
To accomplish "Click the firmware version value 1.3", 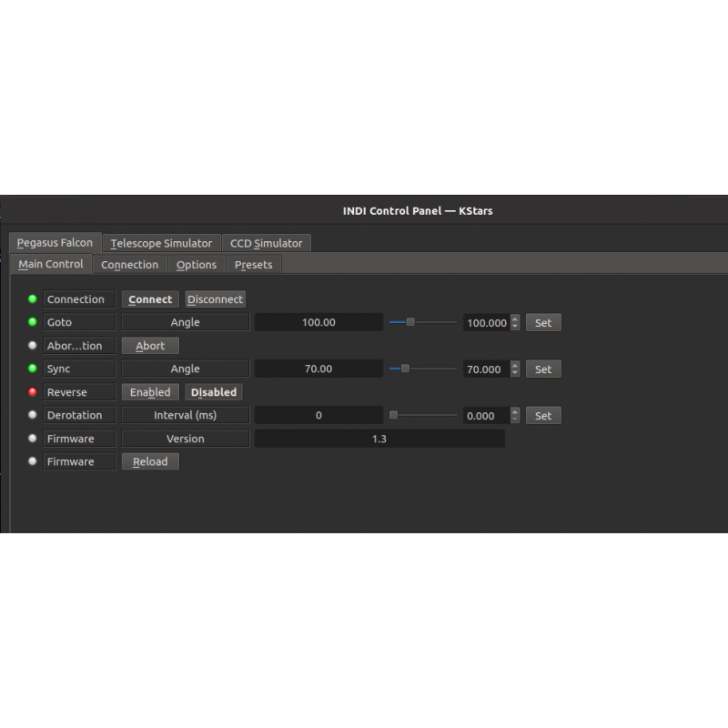I will [x=380, y=439].
